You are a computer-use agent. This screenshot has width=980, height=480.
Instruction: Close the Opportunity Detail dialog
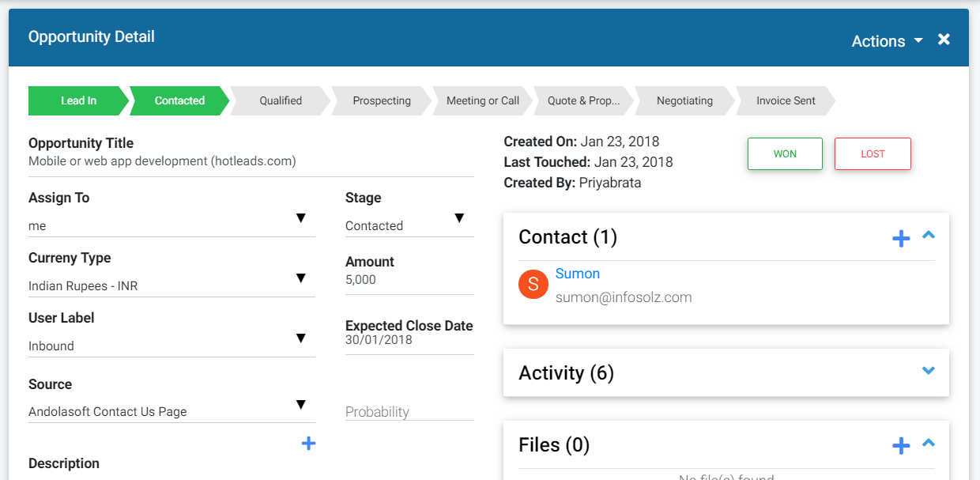(x=944, y=39)
